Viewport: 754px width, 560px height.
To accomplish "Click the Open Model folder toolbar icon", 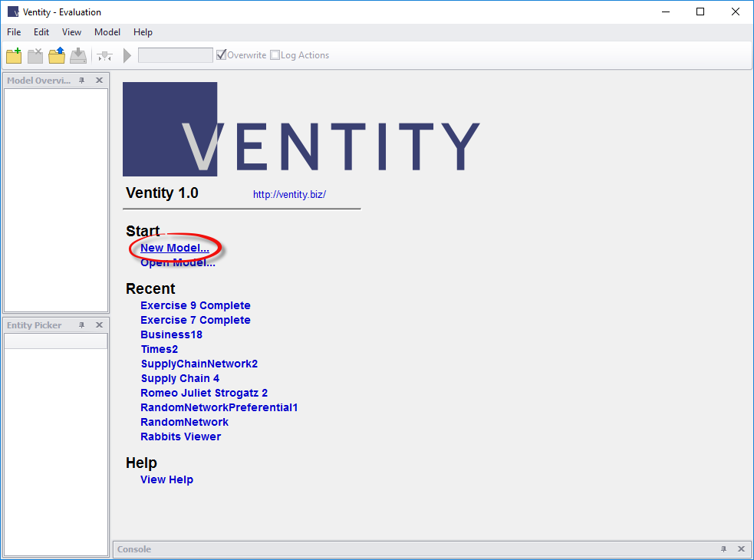I will point(57,55).
